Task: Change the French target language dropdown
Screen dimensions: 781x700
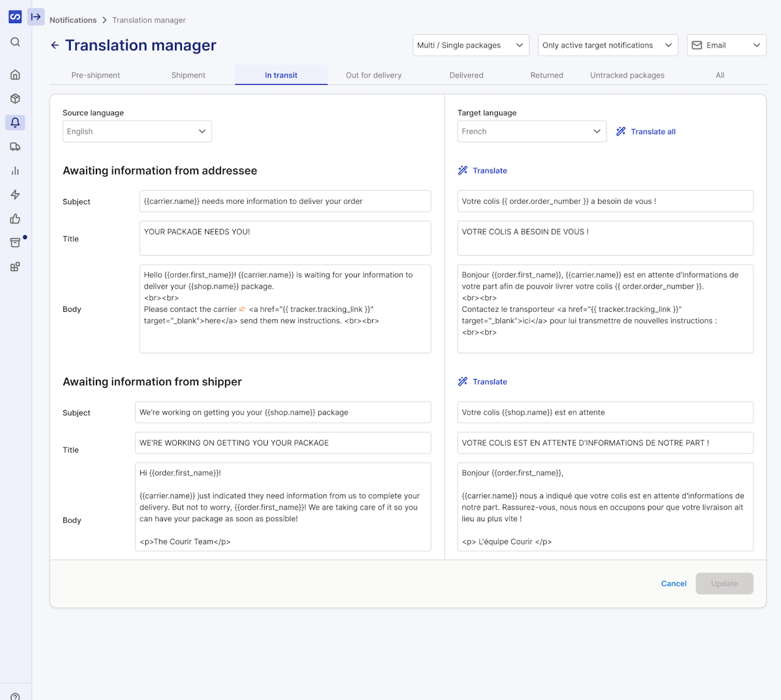Action: coord(531,132)
